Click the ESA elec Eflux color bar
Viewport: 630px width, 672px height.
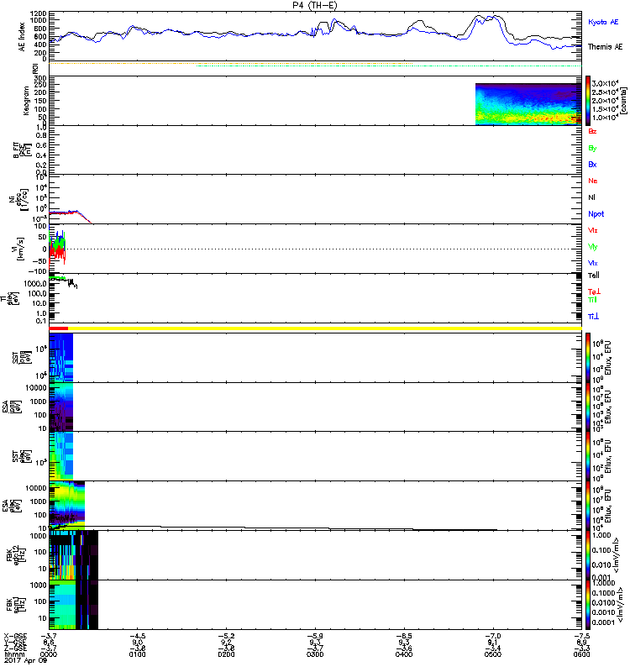click(588, 506)
